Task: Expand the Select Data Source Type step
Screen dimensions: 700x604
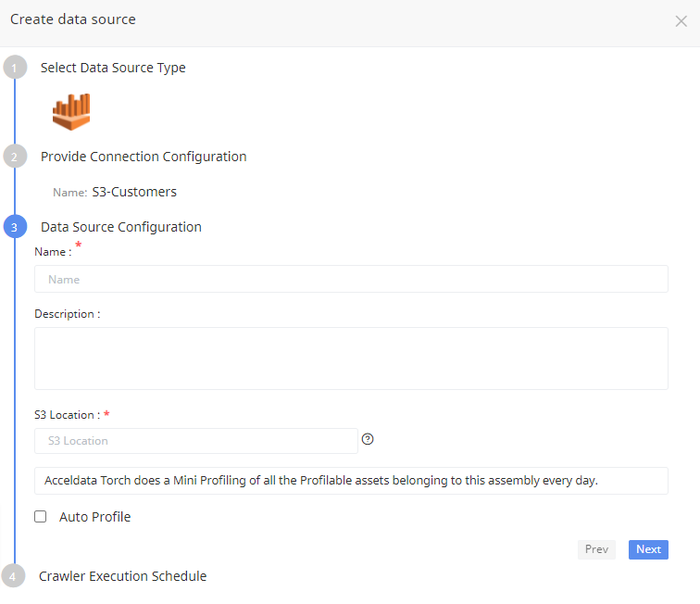Action: [113, 68]
